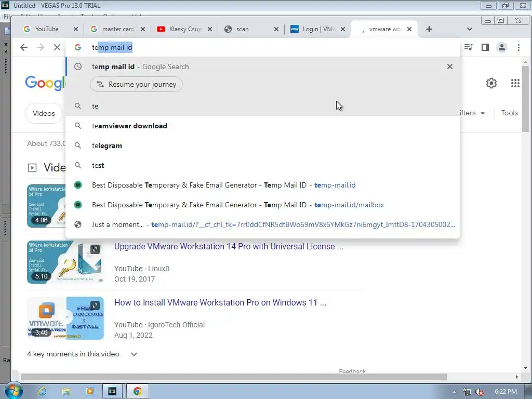Open the media control icon in Chrome toolbar
This screenshot has height=399, width=532.
(x=469, y=47)
